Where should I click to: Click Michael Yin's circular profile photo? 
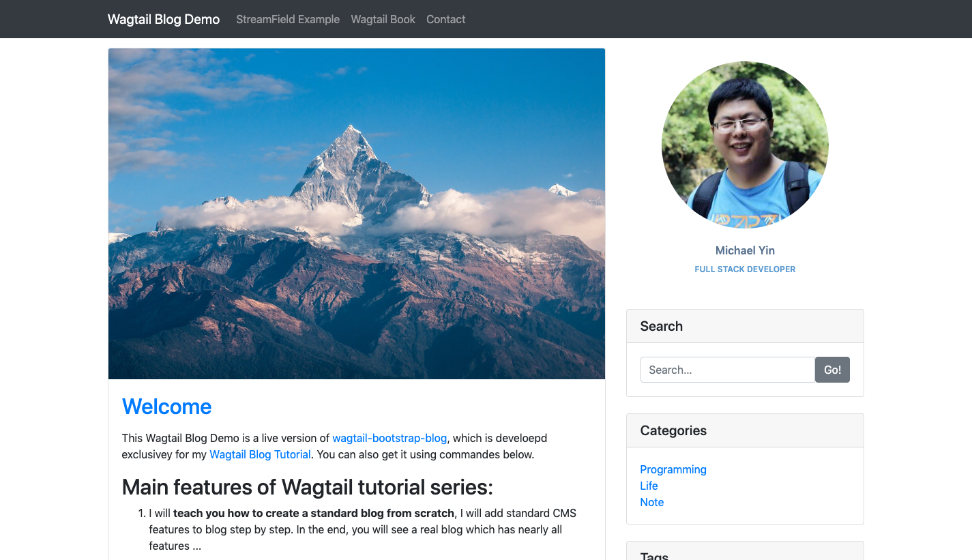(745, 145)
